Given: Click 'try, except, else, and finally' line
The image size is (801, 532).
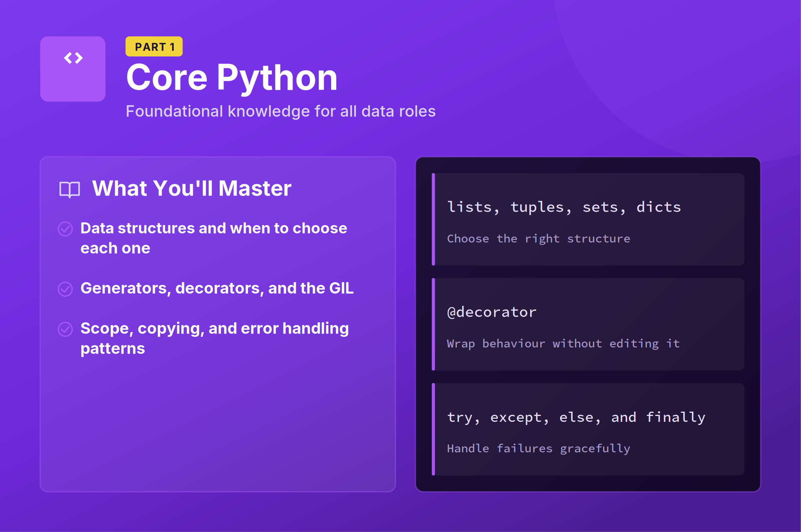Looking at the screenshot, I should (576, 417).
